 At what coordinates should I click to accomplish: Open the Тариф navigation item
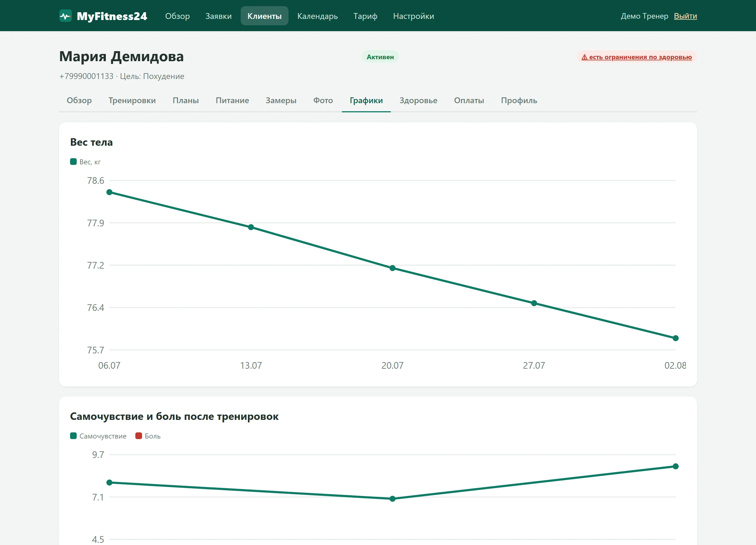click(x=365, y=16)
